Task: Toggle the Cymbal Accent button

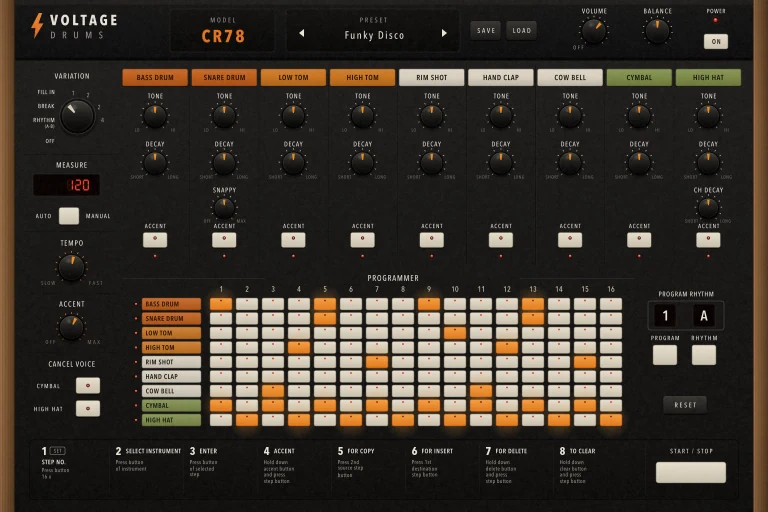Action: pyautogui.click(x=639, y=240)
